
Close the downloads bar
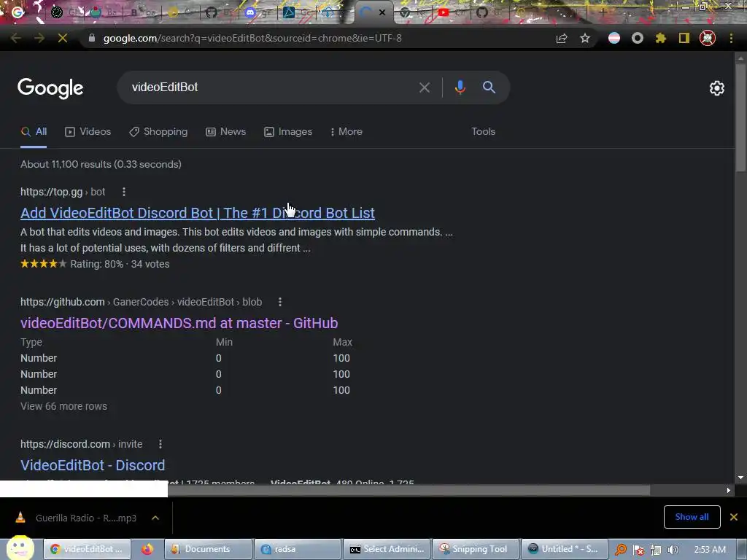tap(734, 517)
